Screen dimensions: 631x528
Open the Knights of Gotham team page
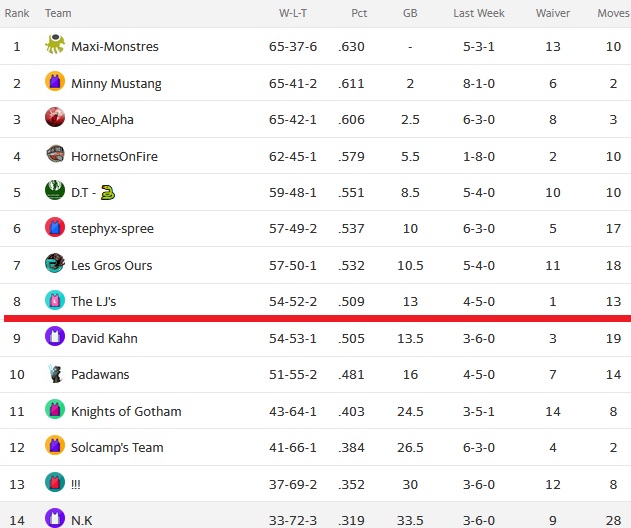(x=126, y=411)
